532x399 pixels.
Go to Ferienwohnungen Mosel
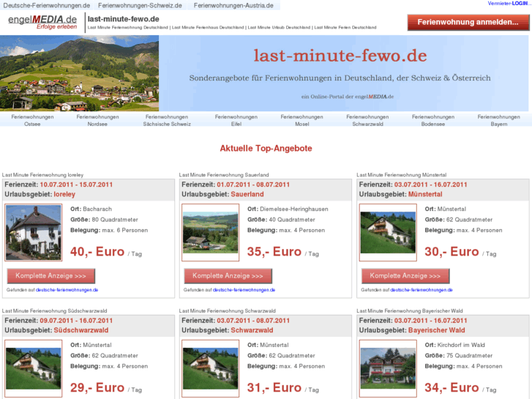[x=301, y=120]
